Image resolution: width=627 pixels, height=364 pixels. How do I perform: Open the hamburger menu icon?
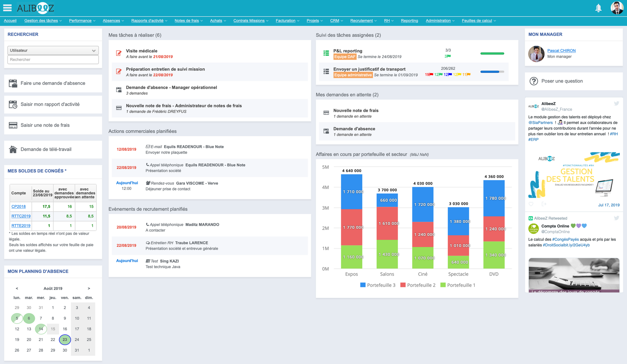point(7,8)
